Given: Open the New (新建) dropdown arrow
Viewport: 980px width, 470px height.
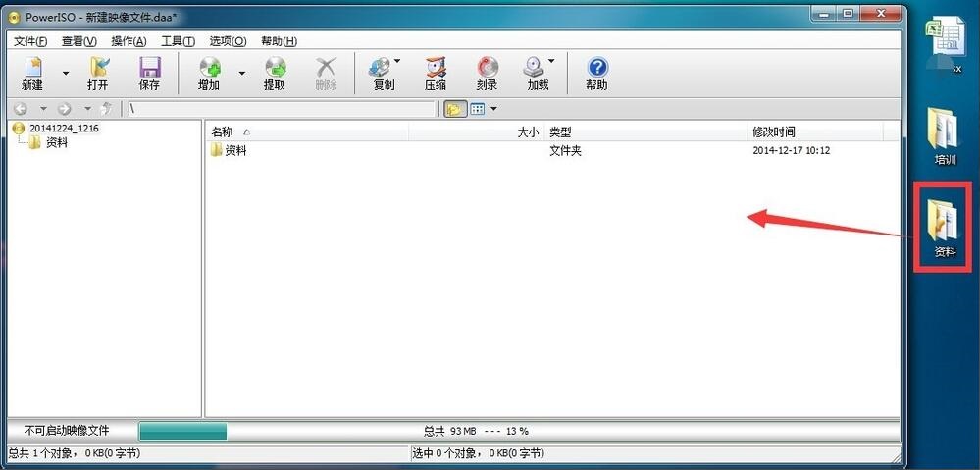Looking at the screenshot, I should (66, 74).
